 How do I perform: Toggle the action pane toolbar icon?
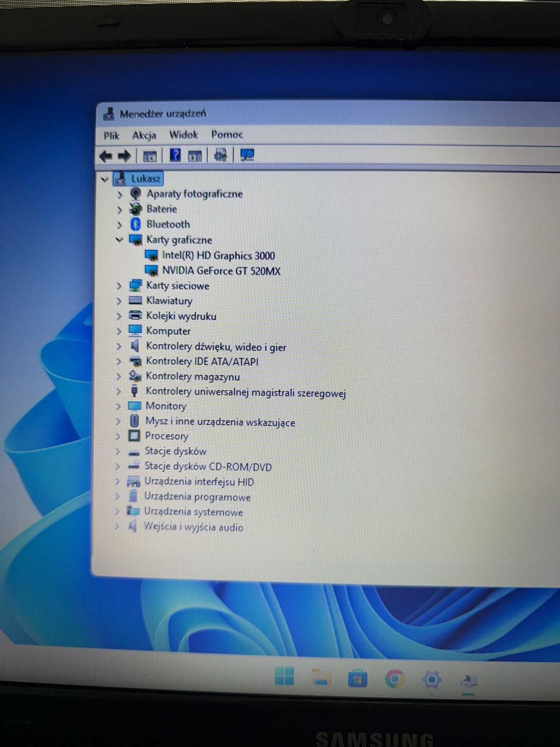click(195, 156)
